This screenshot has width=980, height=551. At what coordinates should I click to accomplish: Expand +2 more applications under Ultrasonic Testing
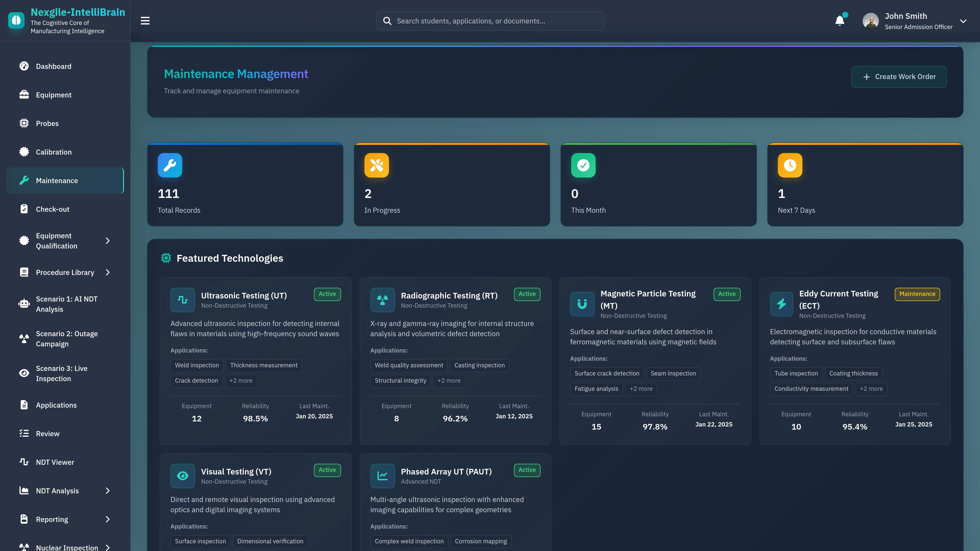(x=241, y=381)
